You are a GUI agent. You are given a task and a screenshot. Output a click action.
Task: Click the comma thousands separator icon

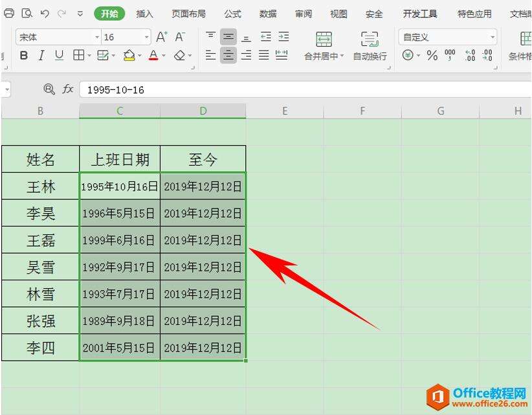[450, 56]
